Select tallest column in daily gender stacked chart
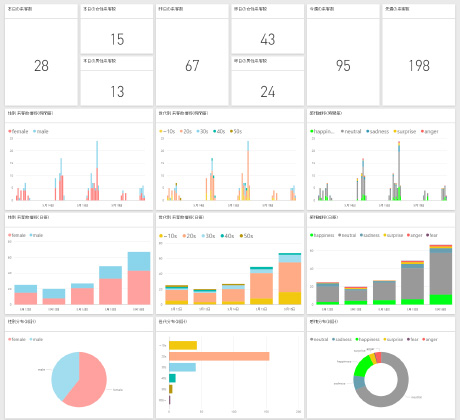The height and width of the screenshot is (420, 460). pos(139,278)
